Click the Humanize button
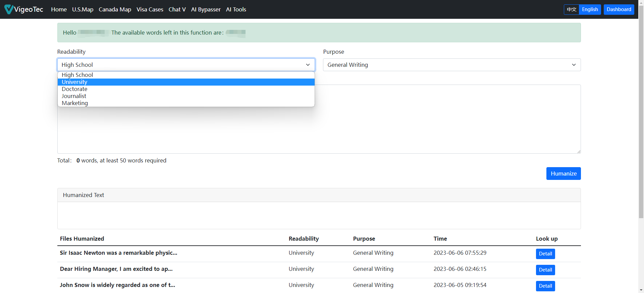Image resolution: width=644 pixels, height=293 pixels. point(563,174)
